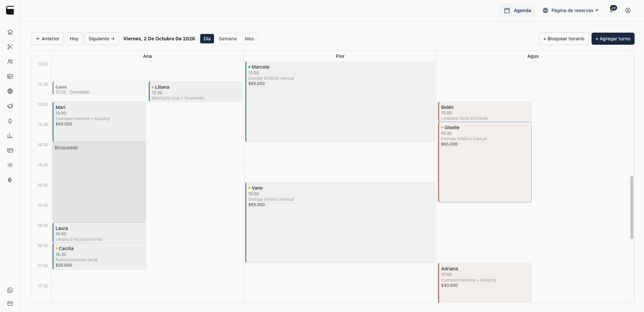Jump to today with Hoy button
644x312 pixels.
(x=74, y=39)
